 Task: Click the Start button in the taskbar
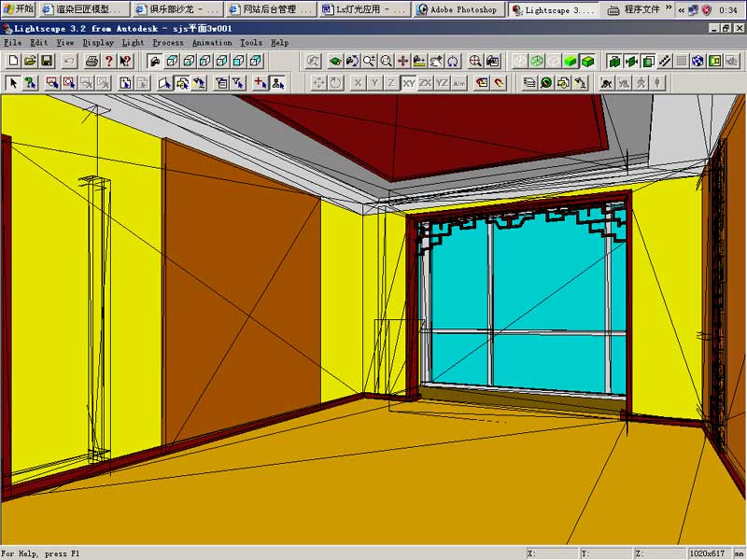pyautogui.click(x=19, y=9)
